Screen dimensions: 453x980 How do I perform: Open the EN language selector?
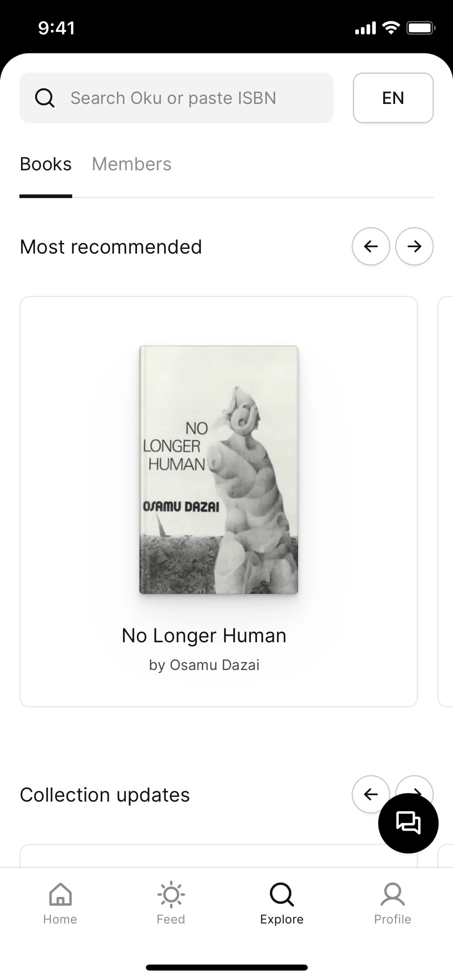click(x=393, y=98)
